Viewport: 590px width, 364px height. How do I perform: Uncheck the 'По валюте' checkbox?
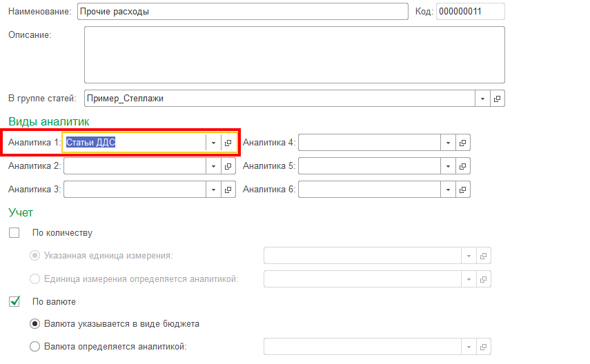click(x=14, y=301)
